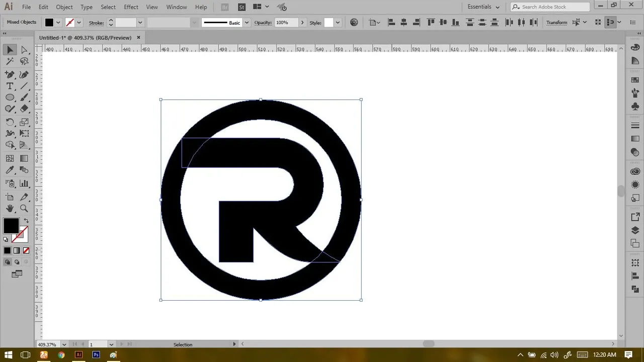The image size is (644, 362).
Task: Open Layers panel icon in right dock
Action: [635, 230]
